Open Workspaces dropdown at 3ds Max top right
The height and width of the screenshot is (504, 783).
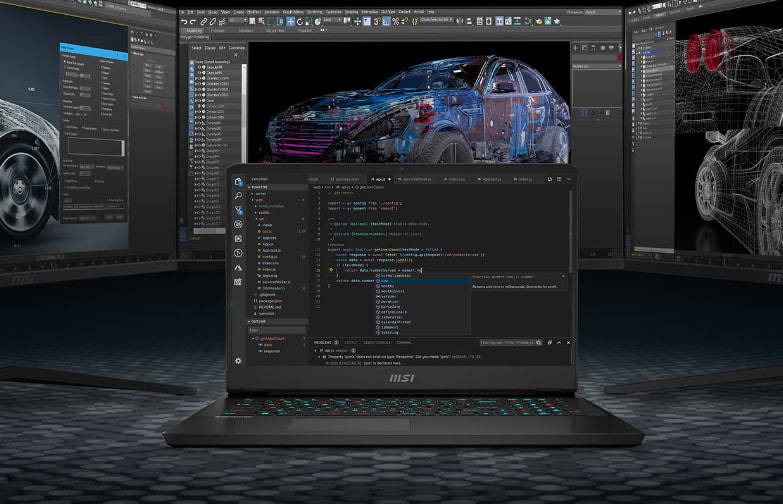coord(602,11)
